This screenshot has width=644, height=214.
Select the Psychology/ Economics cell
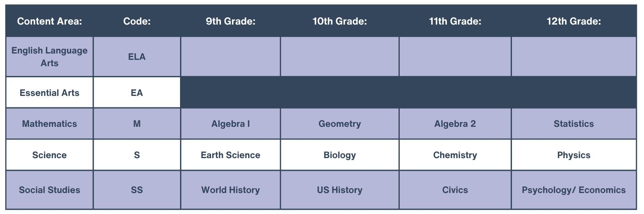point(573,190)
